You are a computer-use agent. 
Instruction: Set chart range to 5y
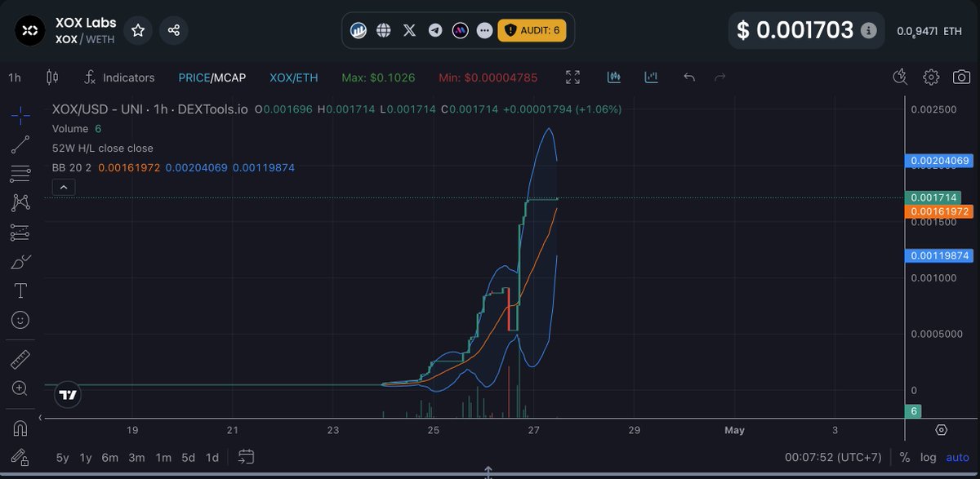point(63,458)
